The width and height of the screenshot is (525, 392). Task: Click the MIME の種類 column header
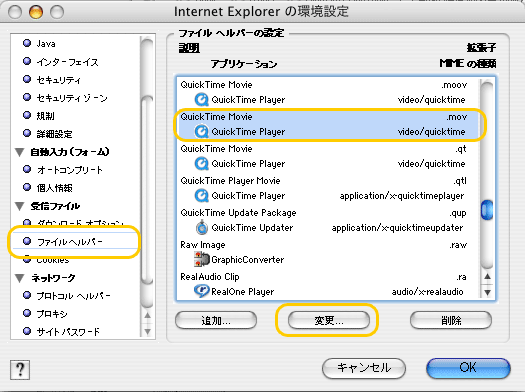pyautogui.click(x=468, y=63)
